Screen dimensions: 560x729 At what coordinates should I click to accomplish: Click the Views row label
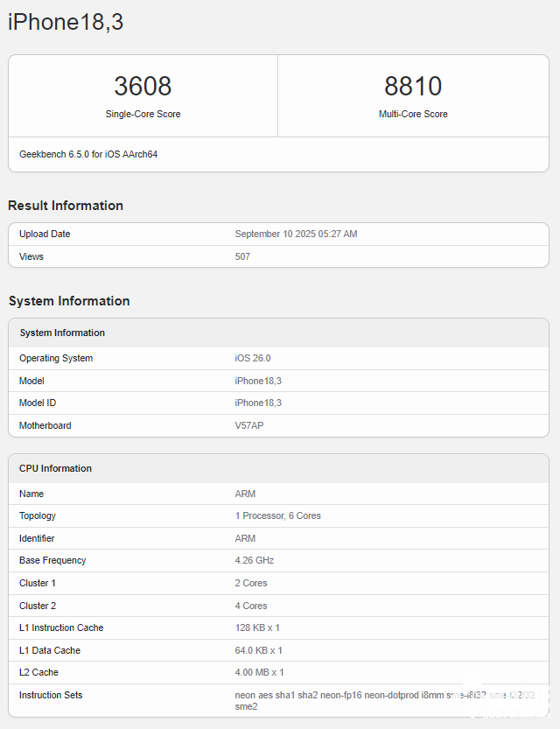tap(31, 256)
